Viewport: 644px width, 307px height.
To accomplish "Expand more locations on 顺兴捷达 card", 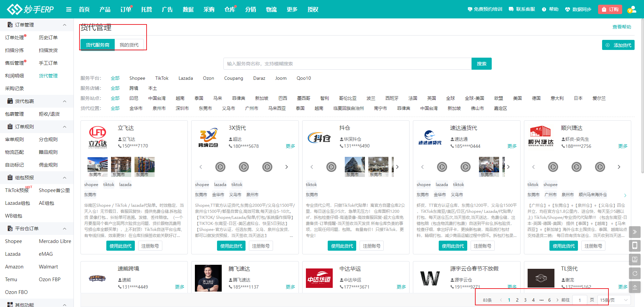I will click(x=625, y=195).
